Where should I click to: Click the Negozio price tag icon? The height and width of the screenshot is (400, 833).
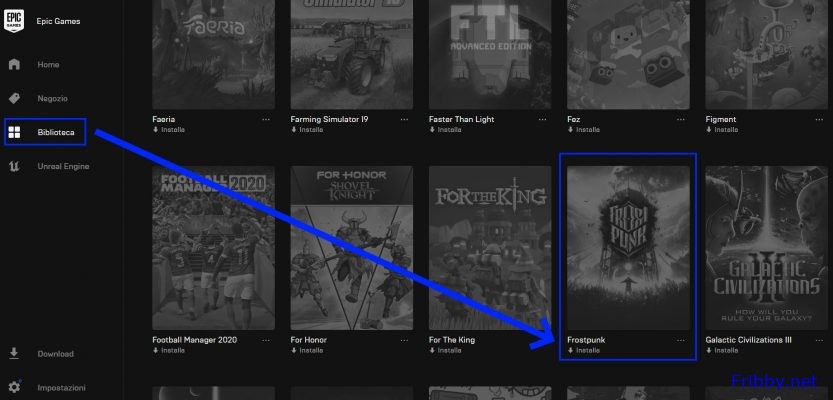point(14,98)
